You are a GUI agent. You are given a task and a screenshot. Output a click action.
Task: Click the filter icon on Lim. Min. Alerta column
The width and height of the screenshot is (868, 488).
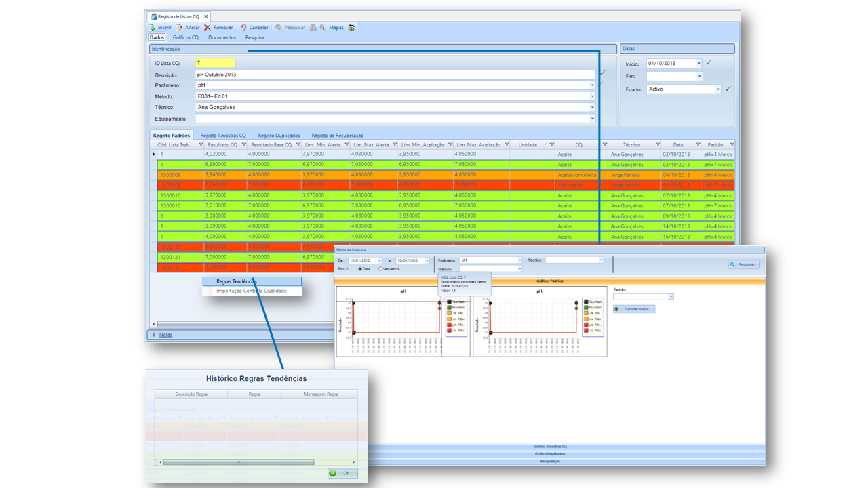click(347, 145)
